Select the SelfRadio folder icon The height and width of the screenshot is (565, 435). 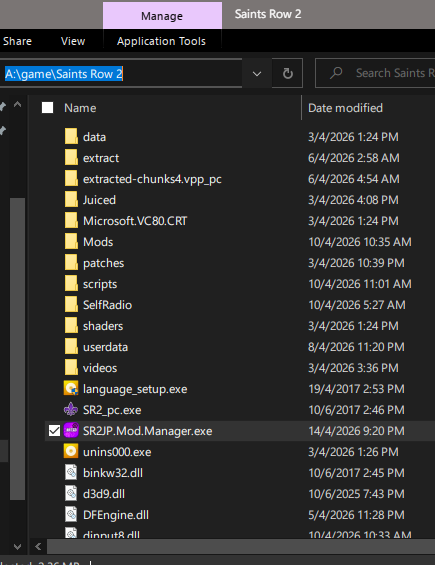(x=71, y=305)
